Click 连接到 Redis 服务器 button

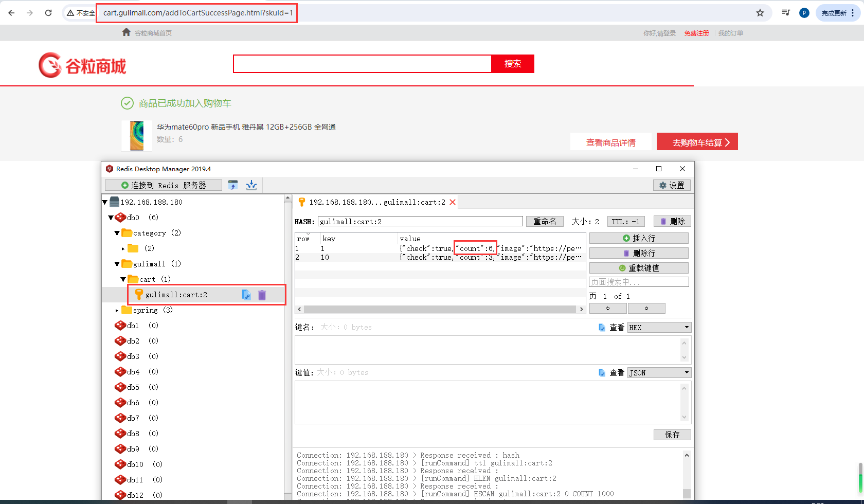click(x=164, y=185)
